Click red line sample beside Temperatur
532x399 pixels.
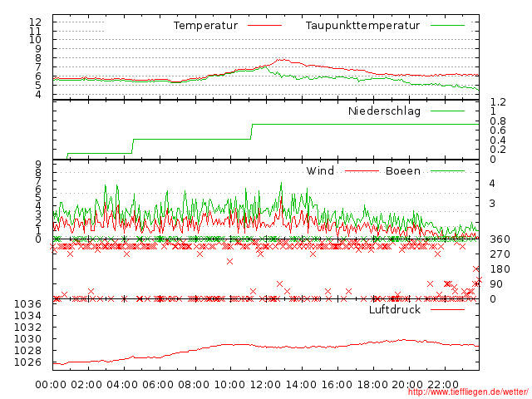click(264, 26)
